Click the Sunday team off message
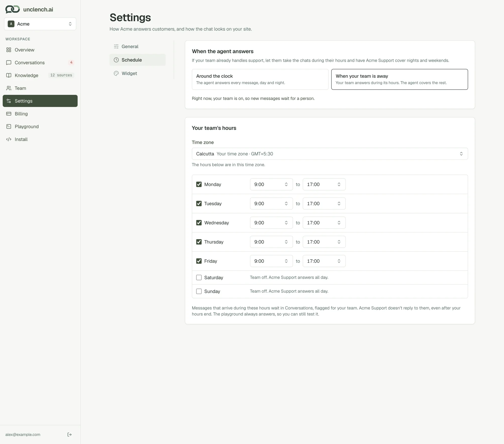 289,291
